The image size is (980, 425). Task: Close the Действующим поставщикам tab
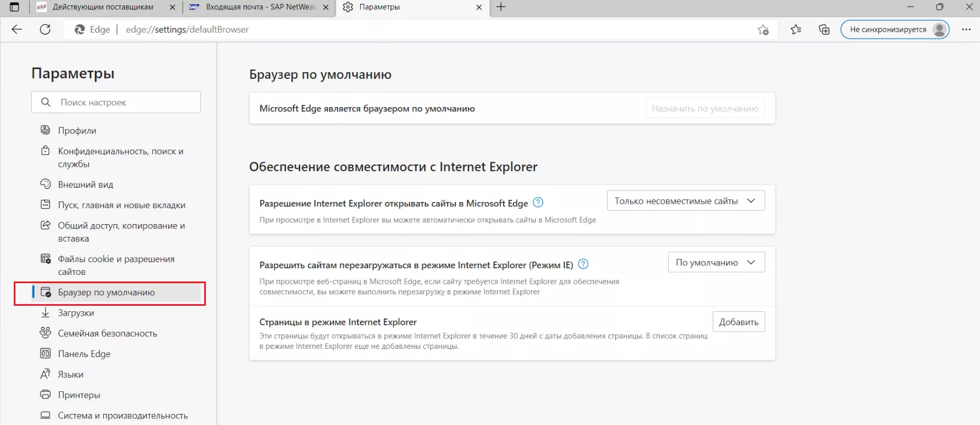click(172, 8)
